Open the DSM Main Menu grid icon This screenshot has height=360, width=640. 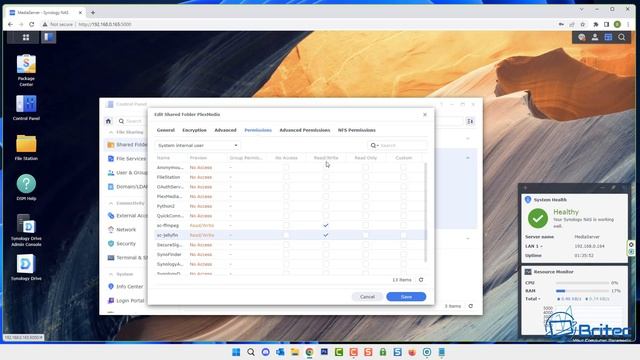click(x=26, y=38)
